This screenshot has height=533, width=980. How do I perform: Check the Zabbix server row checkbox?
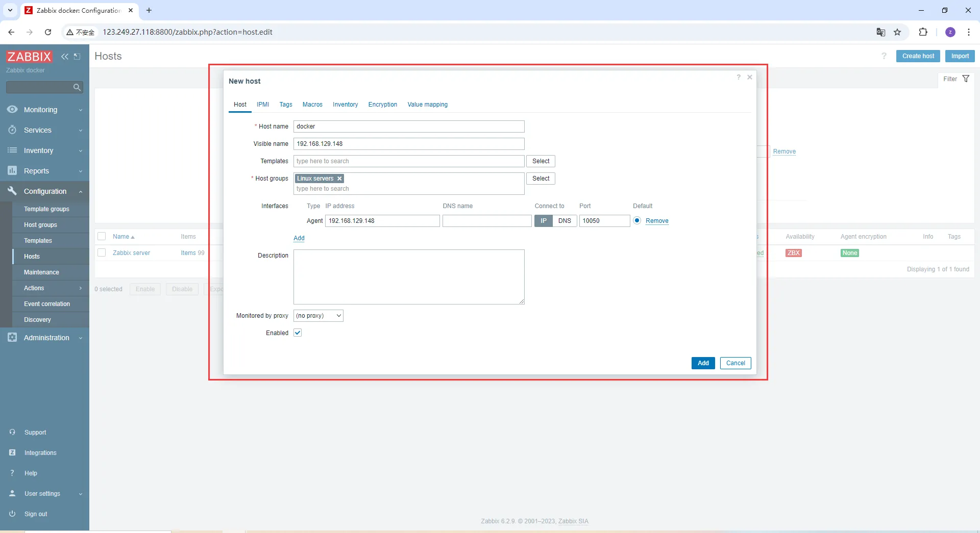[x=102, y=253]
